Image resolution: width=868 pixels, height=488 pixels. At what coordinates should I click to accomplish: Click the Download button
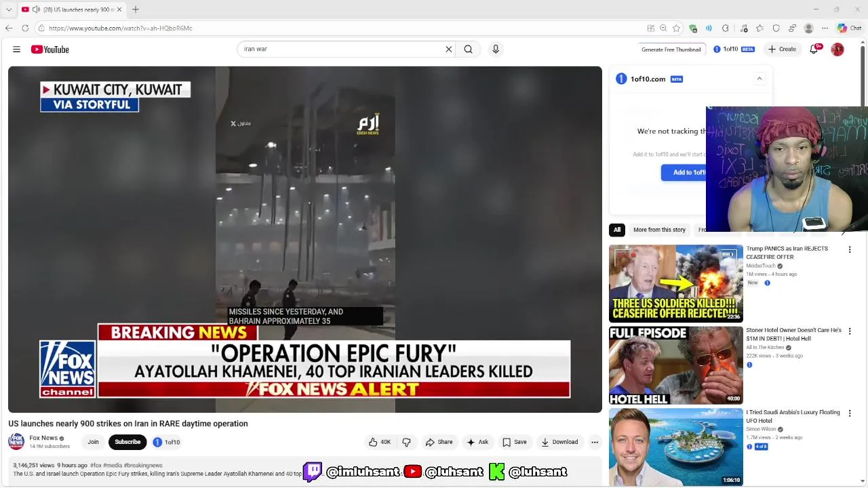[559, 442]
